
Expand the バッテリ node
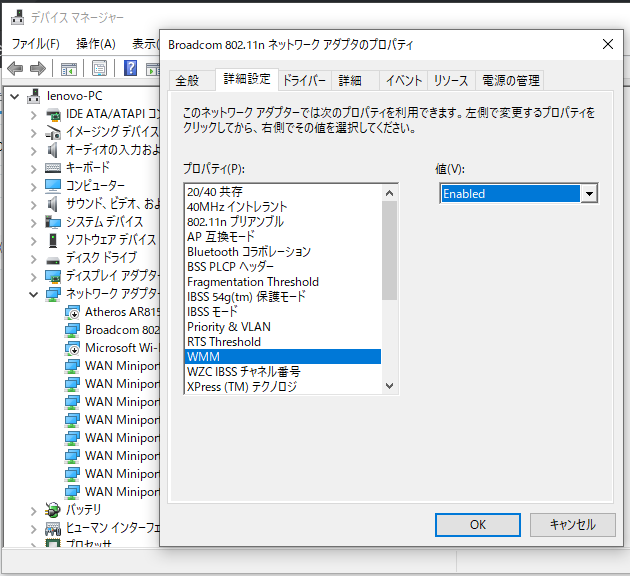(34, 511)
